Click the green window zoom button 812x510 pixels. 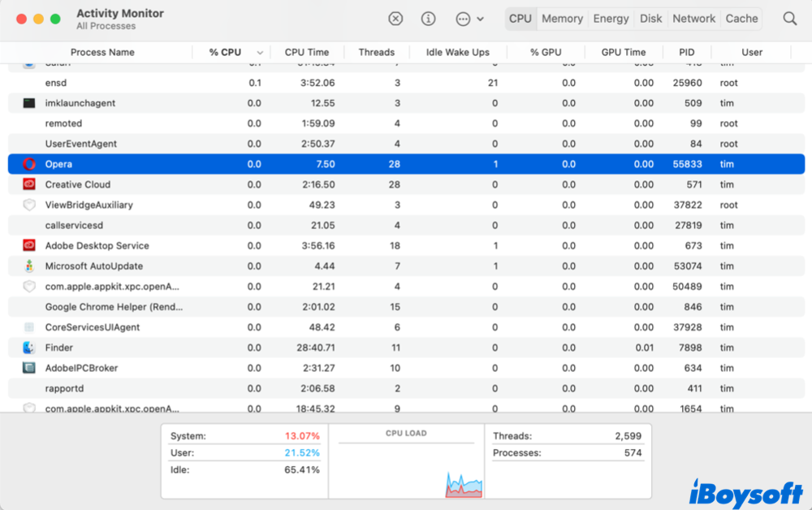pos(55,19)
